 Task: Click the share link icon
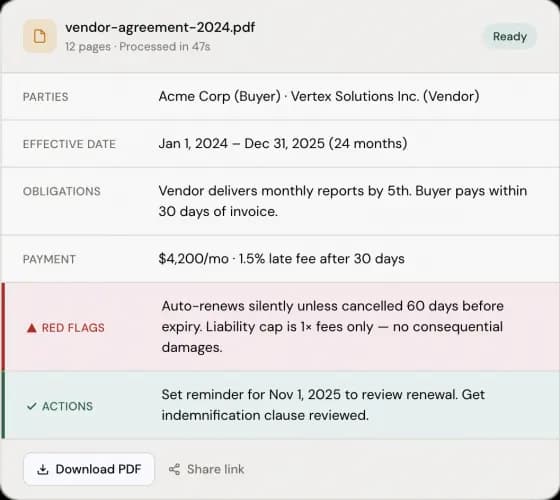pyautogui.click(x=175, y=469)
